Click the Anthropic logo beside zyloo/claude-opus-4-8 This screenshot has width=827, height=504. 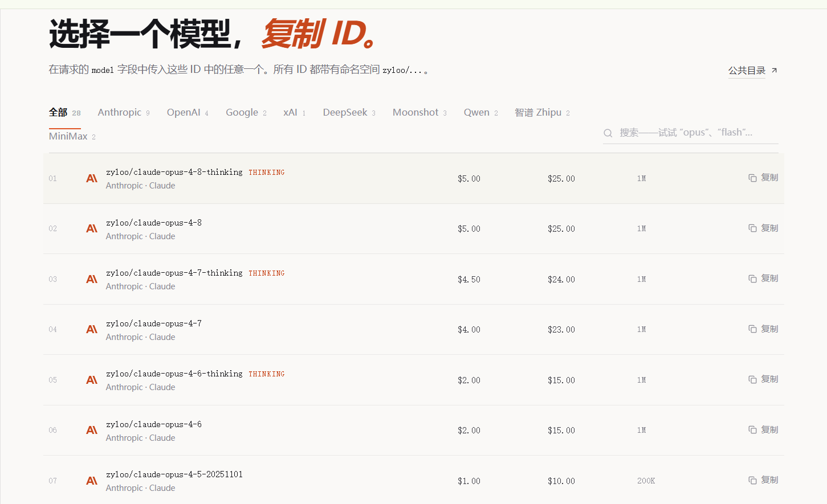[x=92, y=228]
